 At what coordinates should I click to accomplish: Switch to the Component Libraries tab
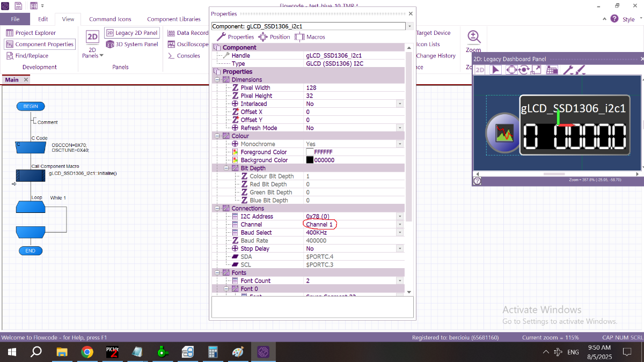coord(174,19)
